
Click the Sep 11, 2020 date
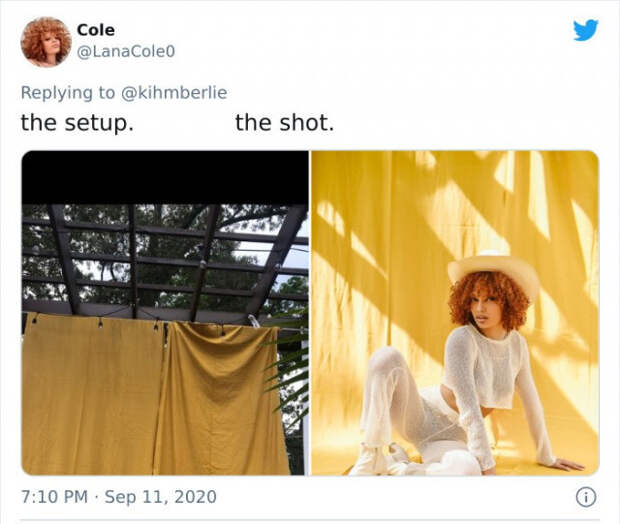pos(161,497)
